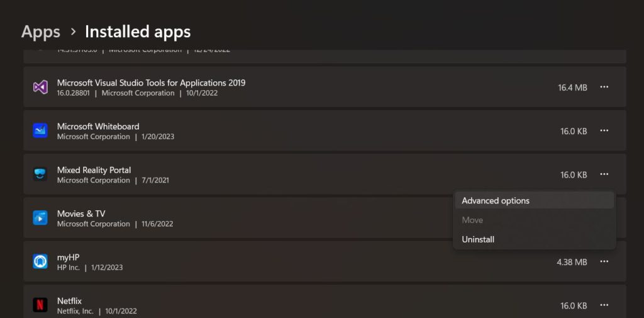
Task: Select the Netflix app name text
Action: 69,301
